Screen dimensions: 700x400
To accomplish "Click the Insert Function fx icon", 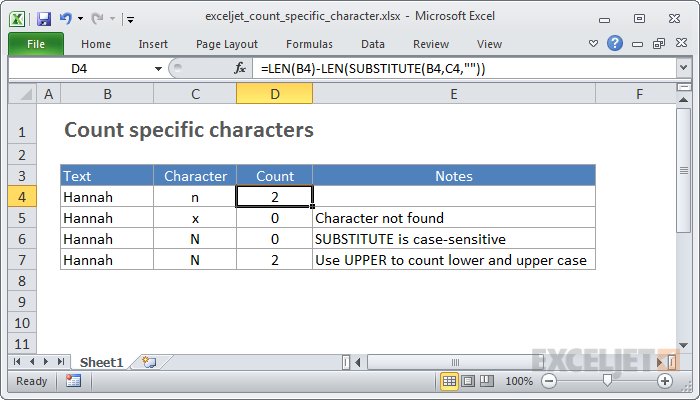I will [x=240, y=68].
